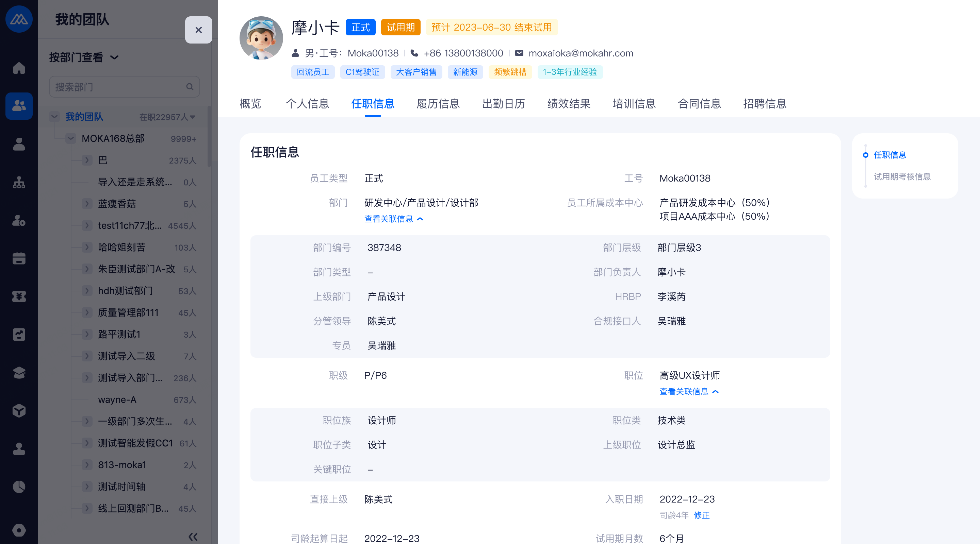Switch to the 绩效结果 tab
This screenshot has height=544, width=980.
click(569, 103)
